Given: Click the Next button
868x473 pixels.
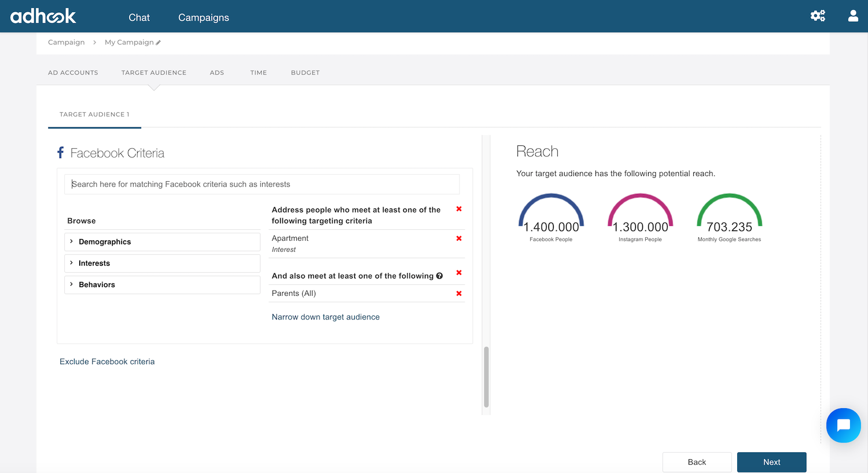Looking at the screenshot, I should (771, 462).
